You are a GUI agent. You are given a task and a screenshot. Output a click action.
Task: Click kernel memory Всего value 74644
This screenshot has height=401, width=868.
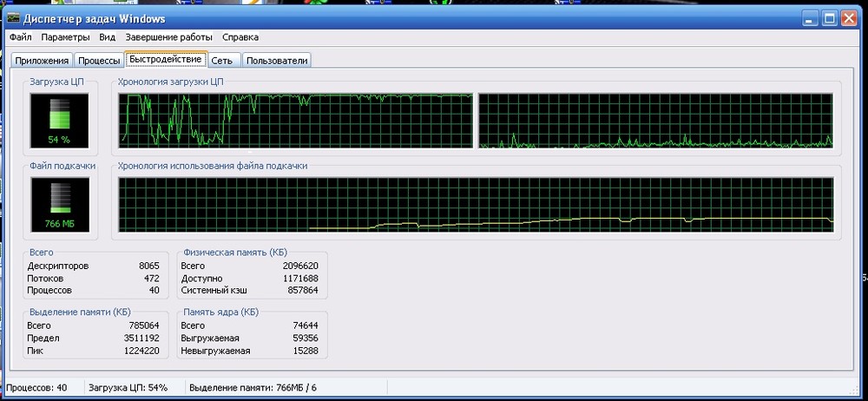pos(306,325)
